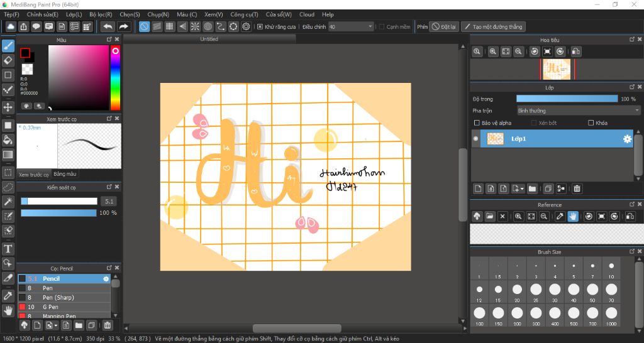Select the G Pen brush

pos(64,307)
